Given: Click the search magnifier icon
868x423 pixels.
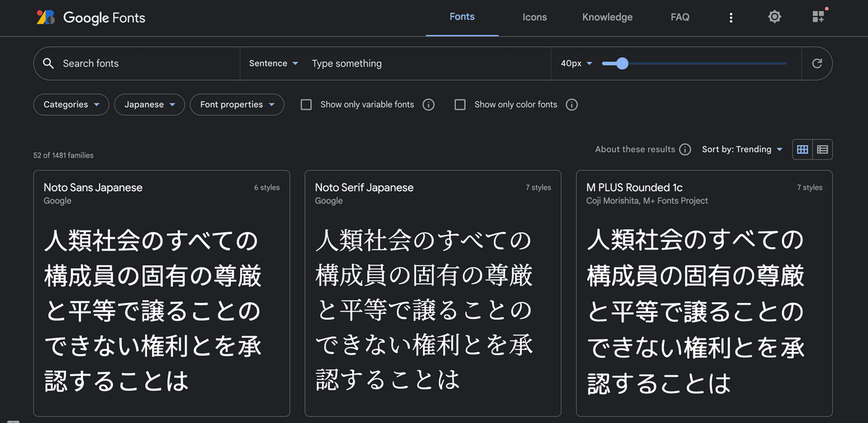Looking at the screenshot, I should pos(48,64).
